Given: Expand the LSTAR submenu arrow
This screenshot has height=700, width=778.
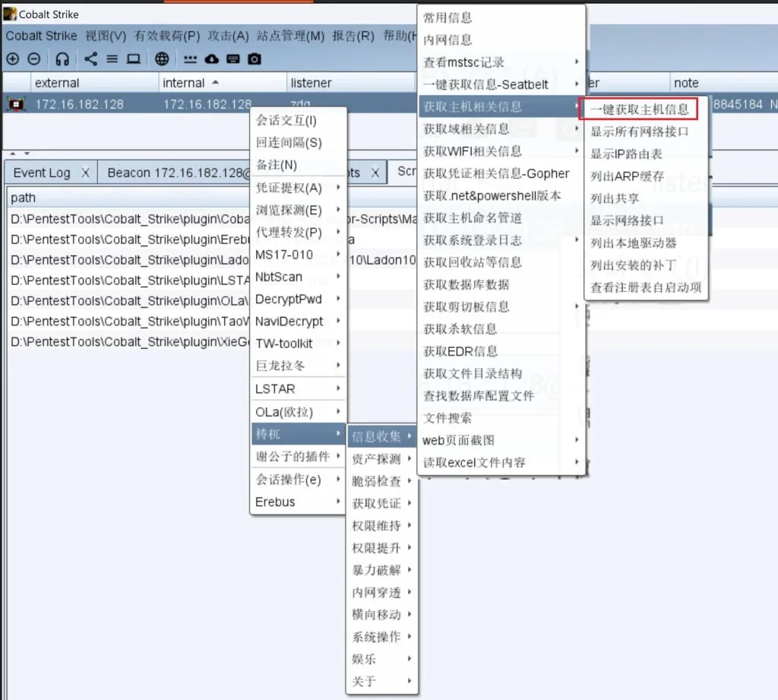Looking at the screenshot, I should (x=338, y=388).
